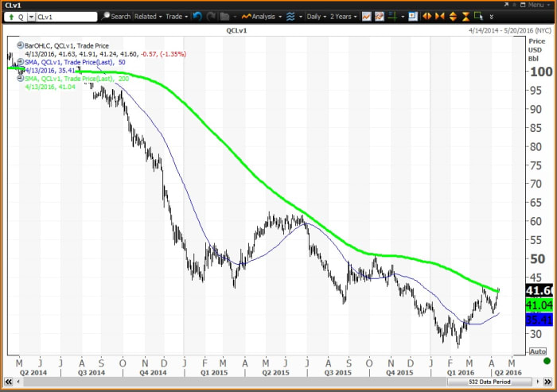Expand the wavy lines icon dropdown arrow
Image resolution: width=557 pixels, height=392 pixels.
301,17
